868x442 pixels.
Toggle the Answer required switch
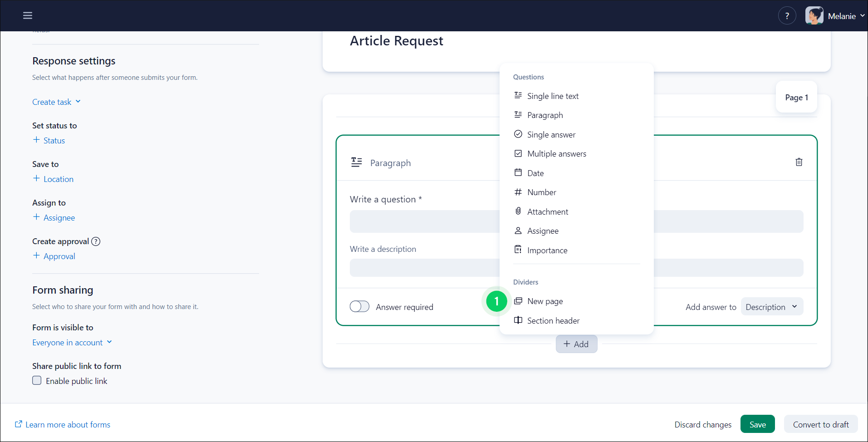pos(359,306)
